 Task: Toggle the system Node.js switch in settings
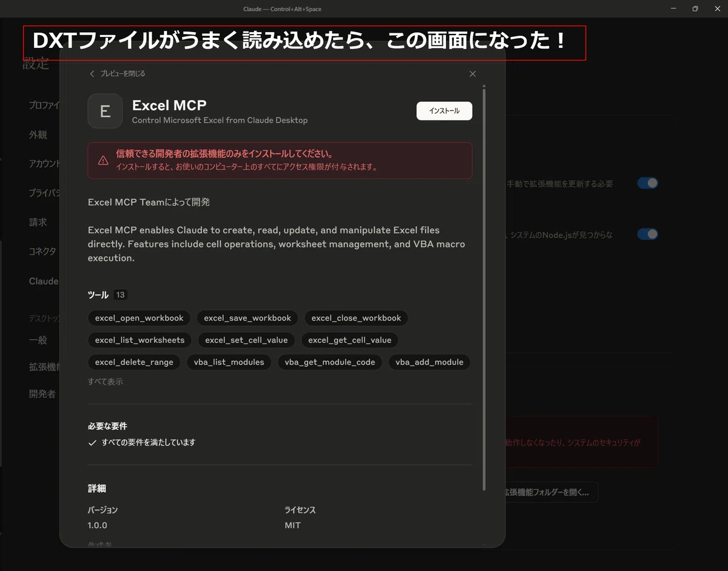coord(647,234)
